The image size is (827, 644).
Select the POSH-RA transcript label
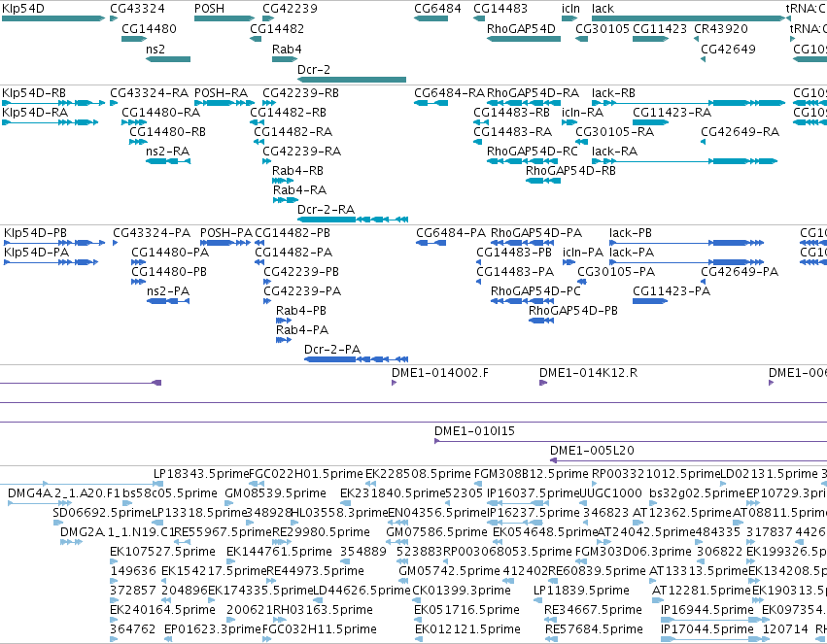(x=221, y=92)
